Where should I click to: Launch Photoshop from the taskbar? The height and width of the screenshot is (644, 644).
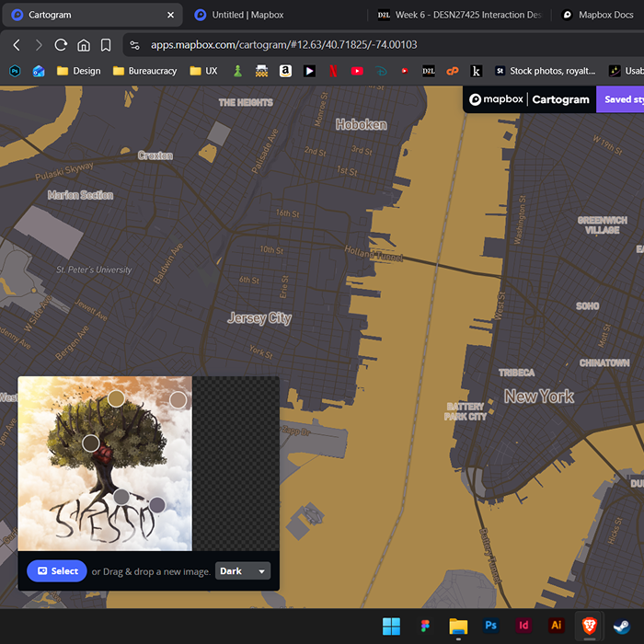point(491,626)
